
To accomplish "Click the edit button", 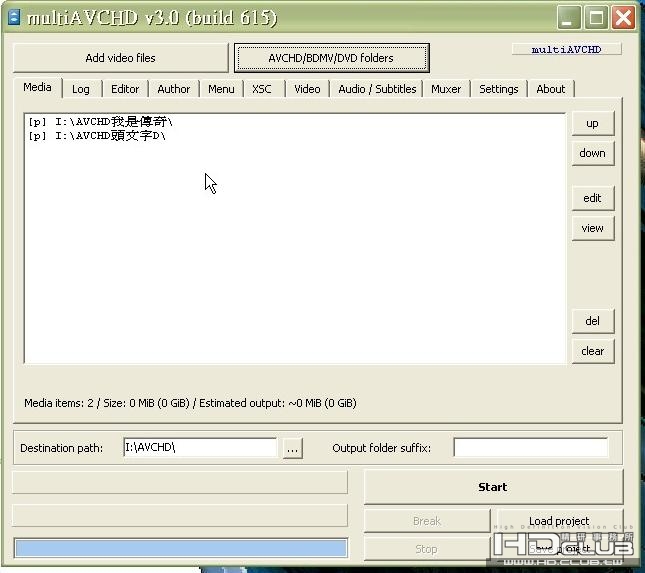I will [x=592, y=198].
